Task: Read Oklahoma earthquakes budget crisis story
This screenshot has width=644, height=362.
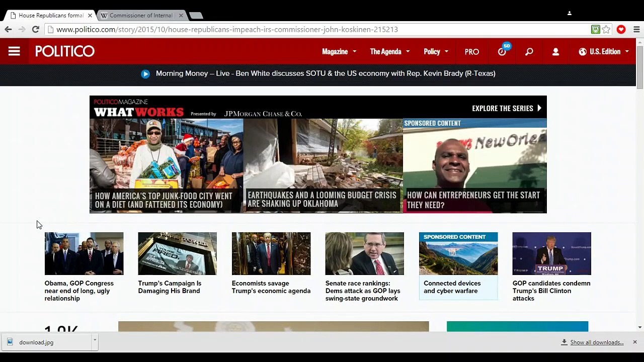Action: tap(322, 199)
